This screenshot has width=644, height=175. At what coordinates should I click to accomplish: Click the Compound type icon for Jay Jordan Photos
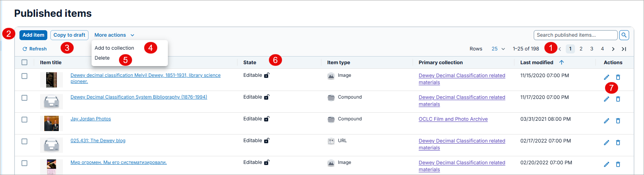[331, 119]
